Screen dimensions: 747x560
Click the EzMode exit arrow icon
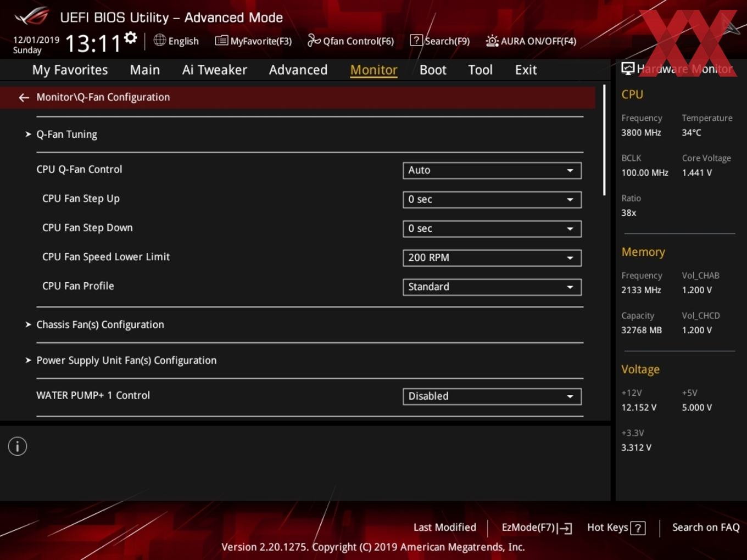(x=565, y=528)
